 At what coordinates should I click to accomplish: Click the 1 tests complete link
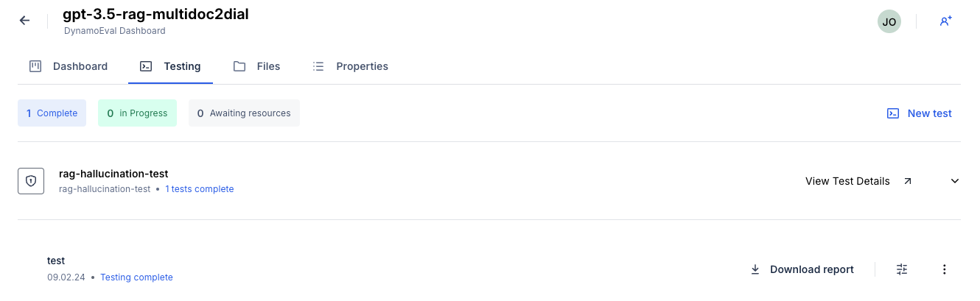click(x=199, y=189)
